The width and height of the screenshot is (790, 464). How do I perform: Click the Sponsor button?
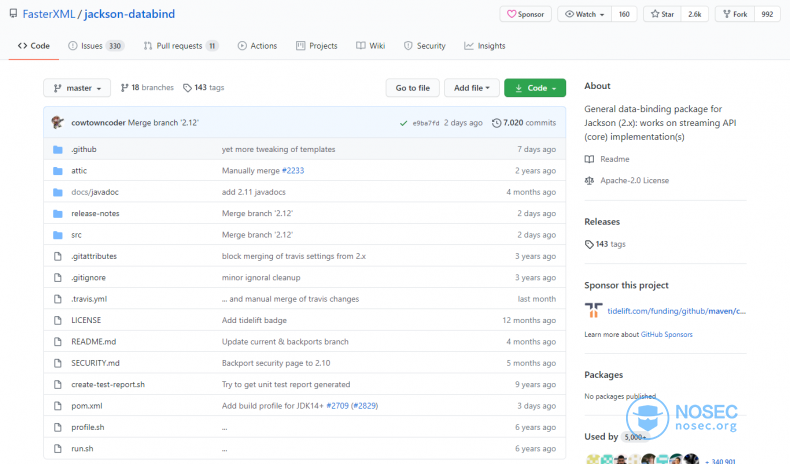click(x=525, y=14)
